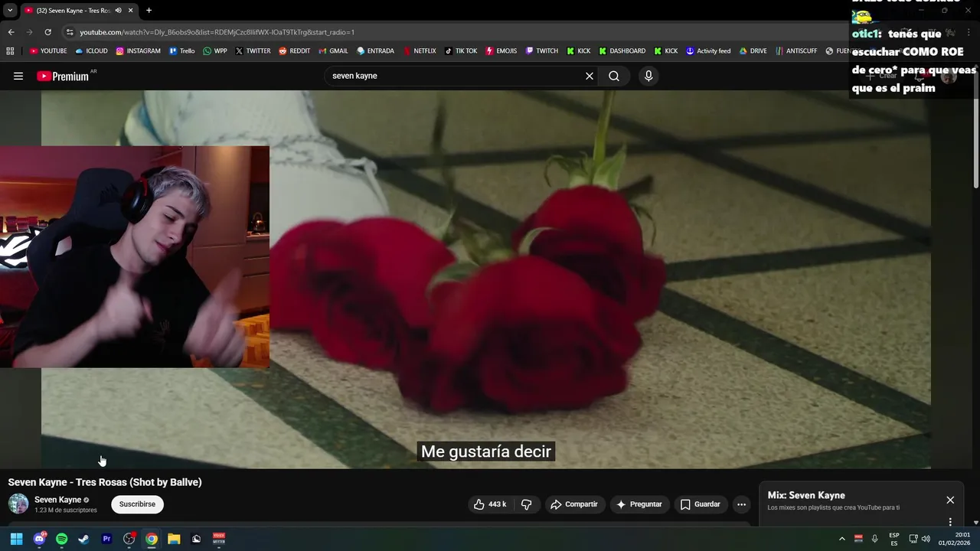Open the ANTISCUFF bookmark
This screenshot has width=980, height=551.
click(x=796, y=51)
